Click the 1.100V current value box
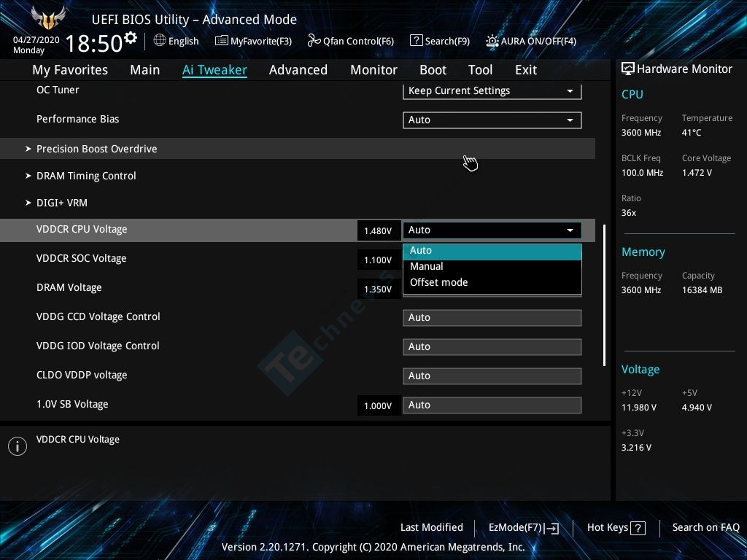 pyautogui.click(x=379, y=260)
